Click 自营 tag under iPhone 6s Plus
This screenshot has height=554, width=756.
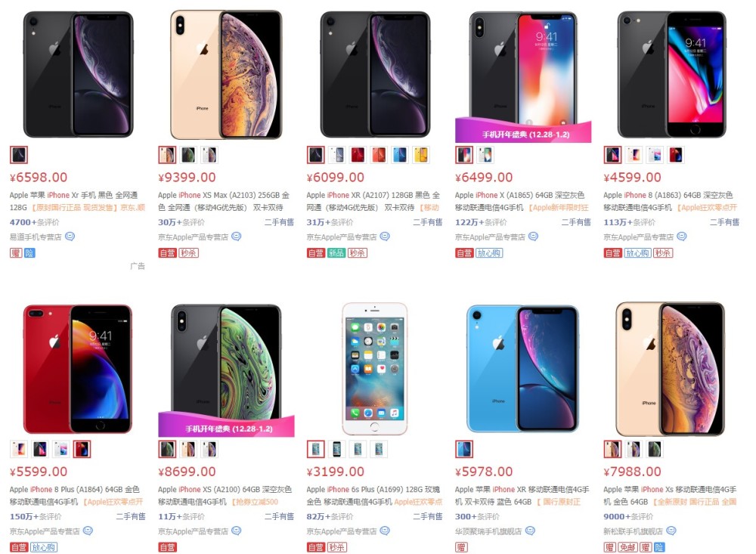(316, 546)
